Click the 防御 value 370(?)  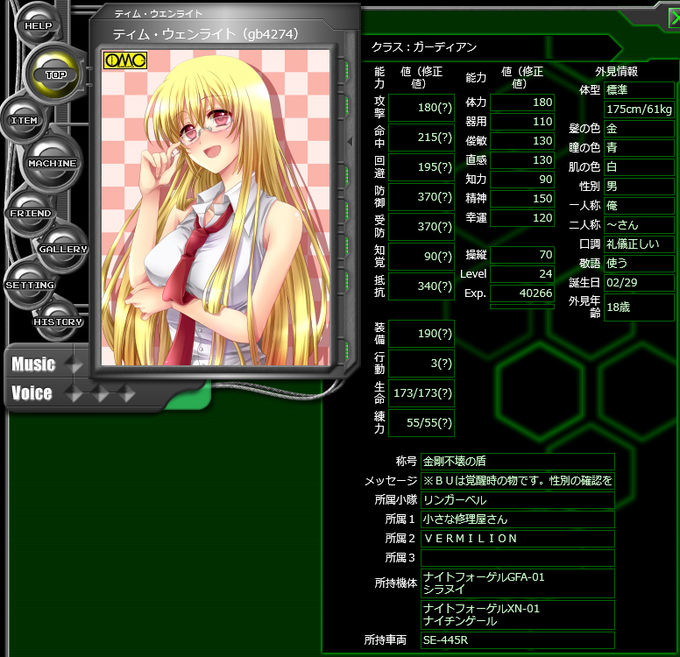click(421, 197)
